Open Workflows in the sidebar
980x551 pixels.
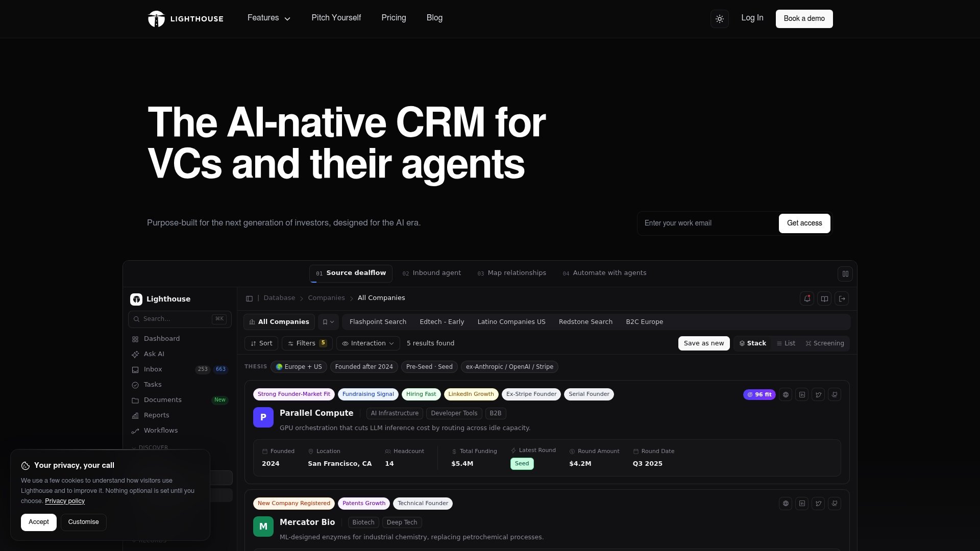pos(180,431)
